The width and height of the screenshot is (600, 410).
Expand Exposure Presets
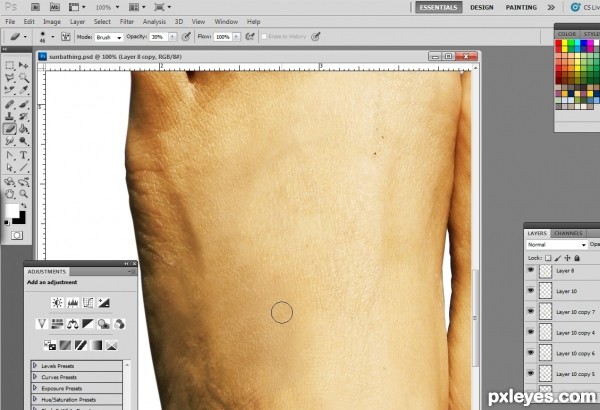[35, 388]
